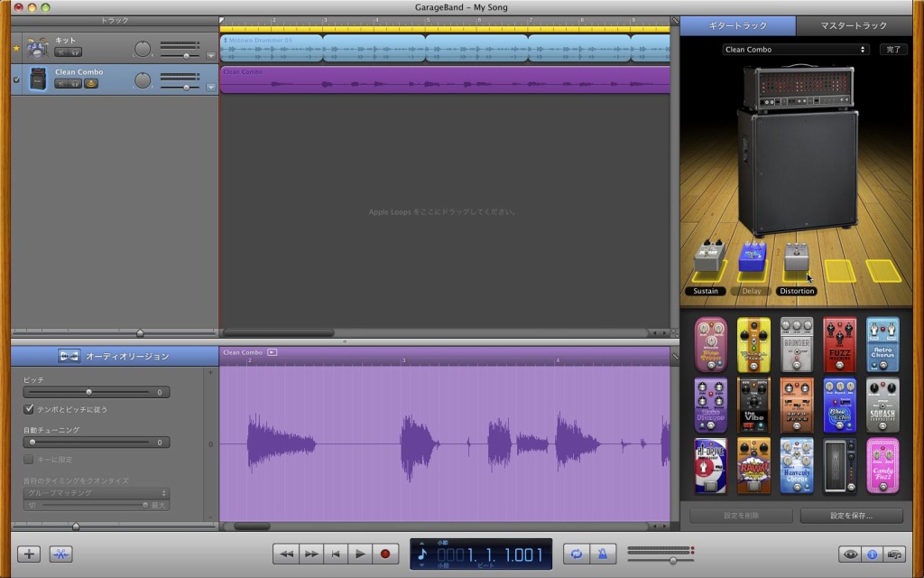This screenshot has height=578, width=924.
Task: Fast forward using the double-right arrow button
Action: [x=311, y=554]
